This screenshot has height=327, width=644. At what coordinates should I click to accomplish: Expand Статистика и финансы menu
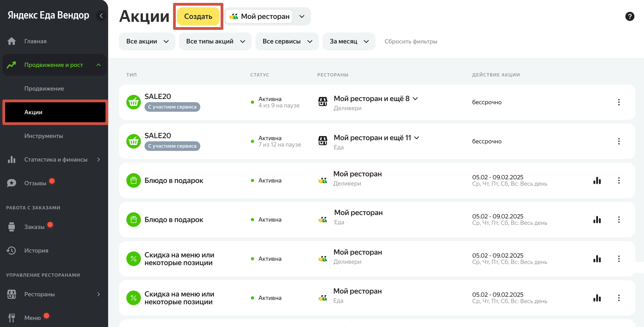point(99,160)
